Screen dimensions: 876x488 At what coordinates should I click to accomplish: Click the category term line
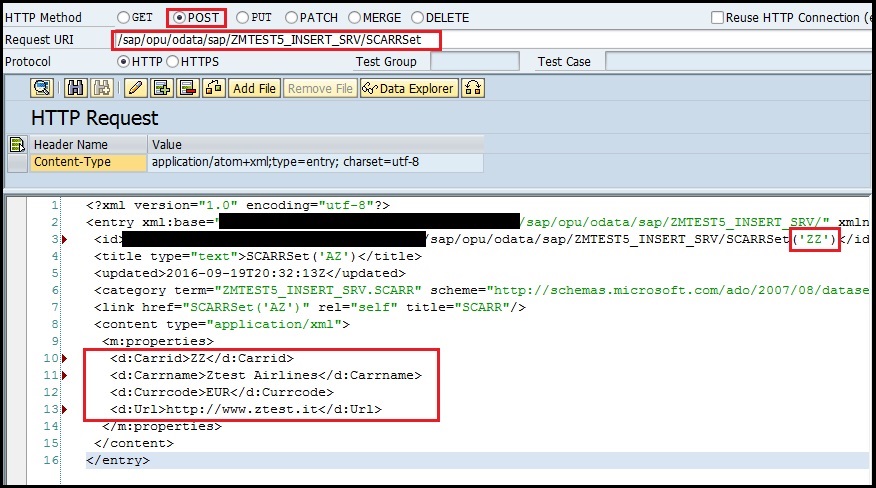[x=482, y=290]
